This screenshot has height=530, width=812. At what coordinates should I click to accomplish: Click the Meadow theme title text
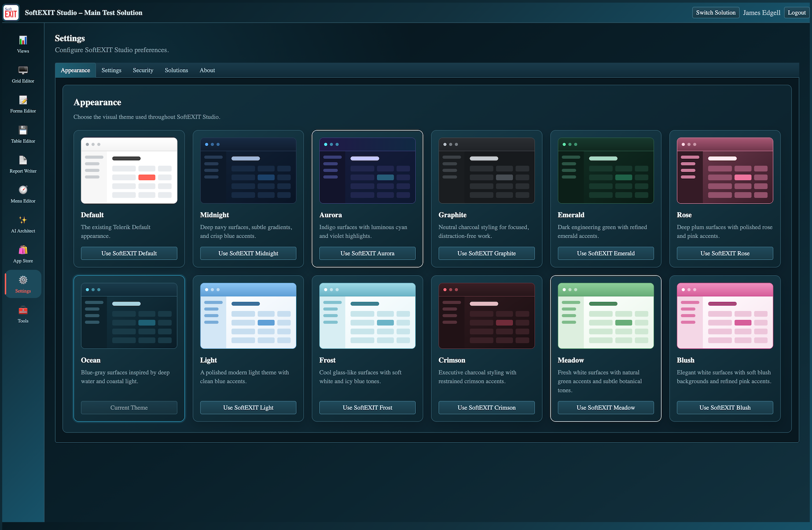coord(571,360)
